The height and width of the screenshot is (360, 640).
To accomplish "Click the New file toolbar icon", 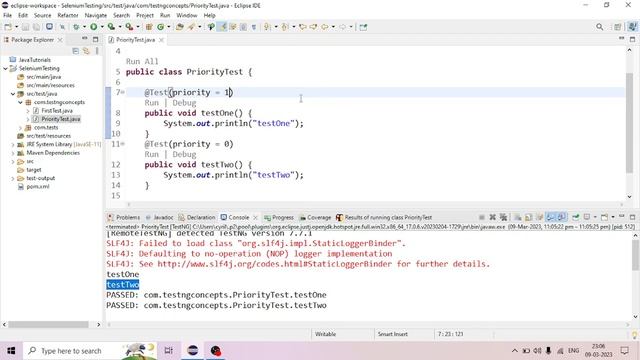I will (x=8, y=27).
